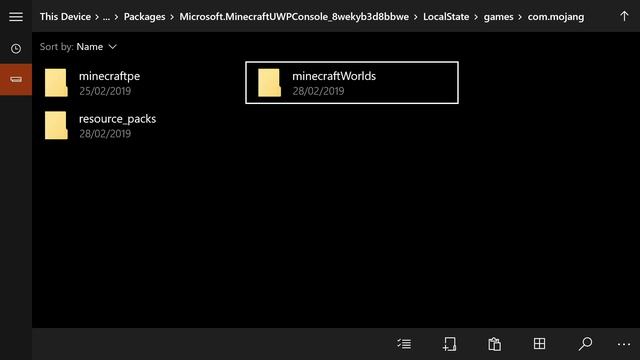Expand the chevron after games breadcrumb
Image resolution: width=640 pixels, height=360 pixels.
coord(520,17)
